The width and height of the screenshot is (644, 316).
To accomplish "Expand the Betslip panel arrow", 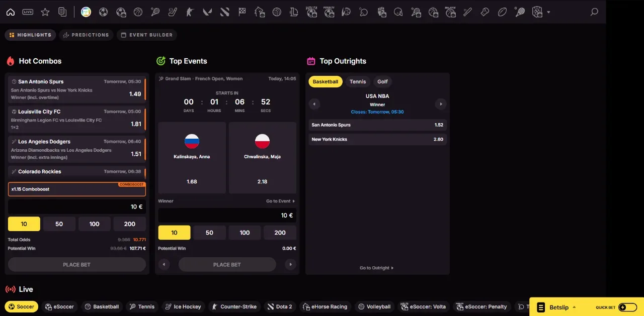I will tap(574, 307).
